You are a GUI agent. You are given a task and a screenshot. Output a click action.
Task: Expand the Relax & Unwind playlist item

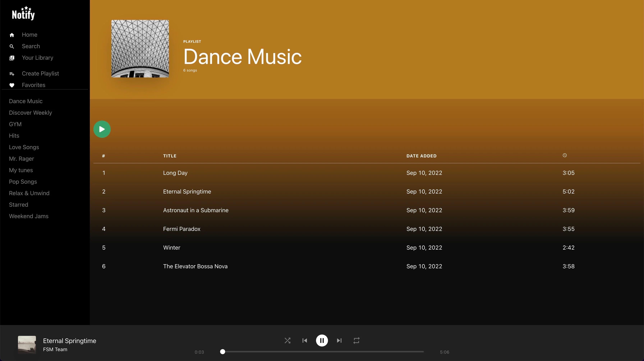pyautogui.click(x=29, y=193)
